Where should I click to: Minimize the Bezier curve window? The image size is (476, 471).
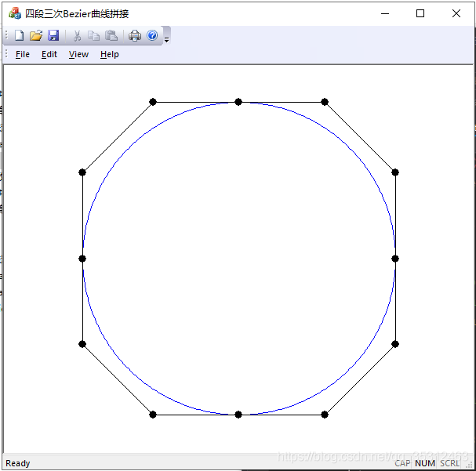pyautogui.click(x=385, y=13)
